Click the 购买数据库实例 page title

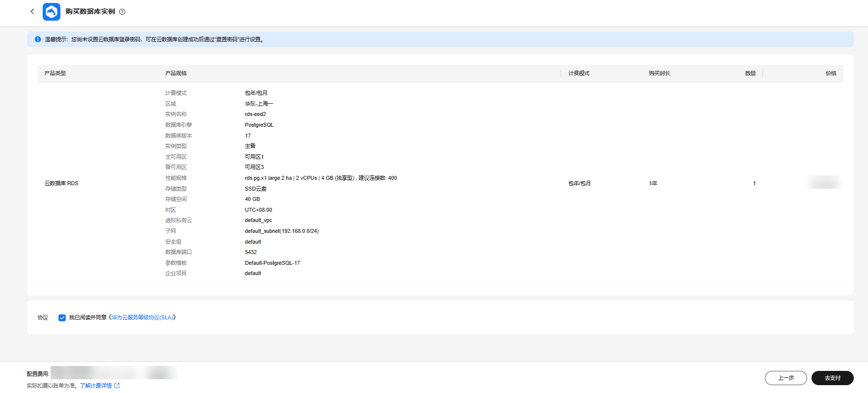pos(90,11)
